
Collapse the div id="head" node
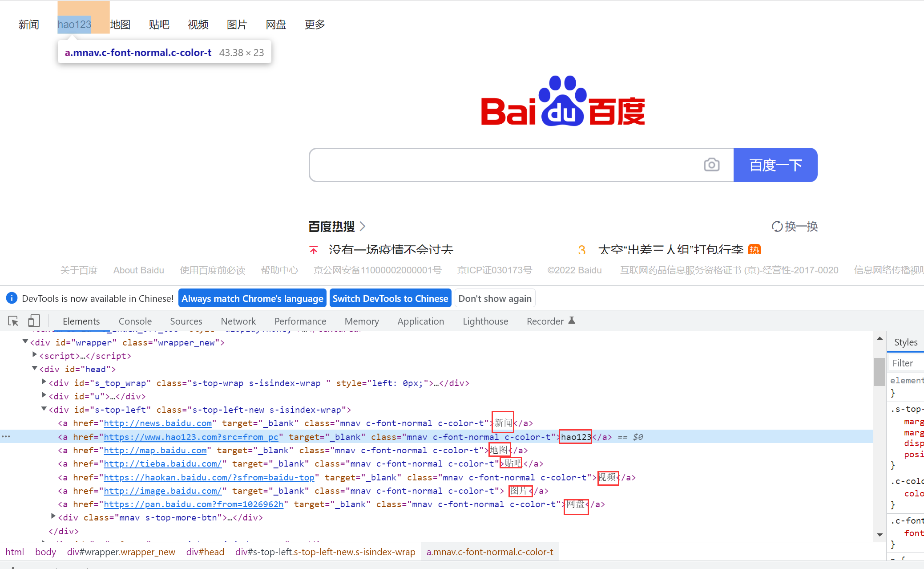(x=35, y=368)
